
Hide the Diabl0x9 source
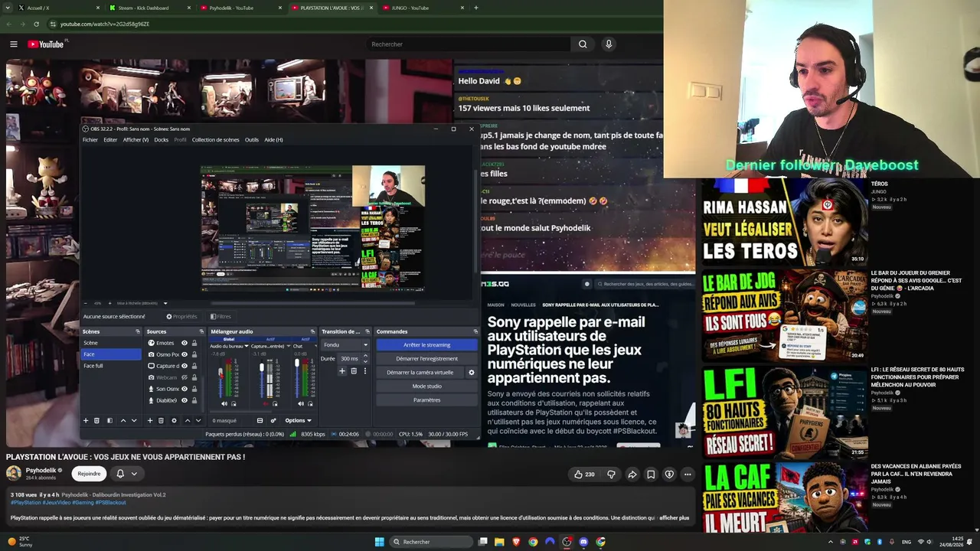(185, 400)
